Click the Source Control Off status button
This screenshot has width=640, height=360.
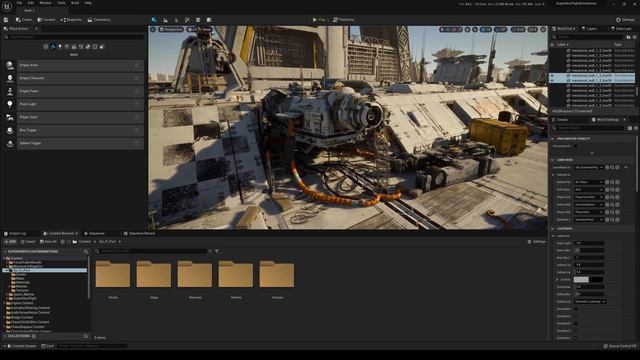620,346
